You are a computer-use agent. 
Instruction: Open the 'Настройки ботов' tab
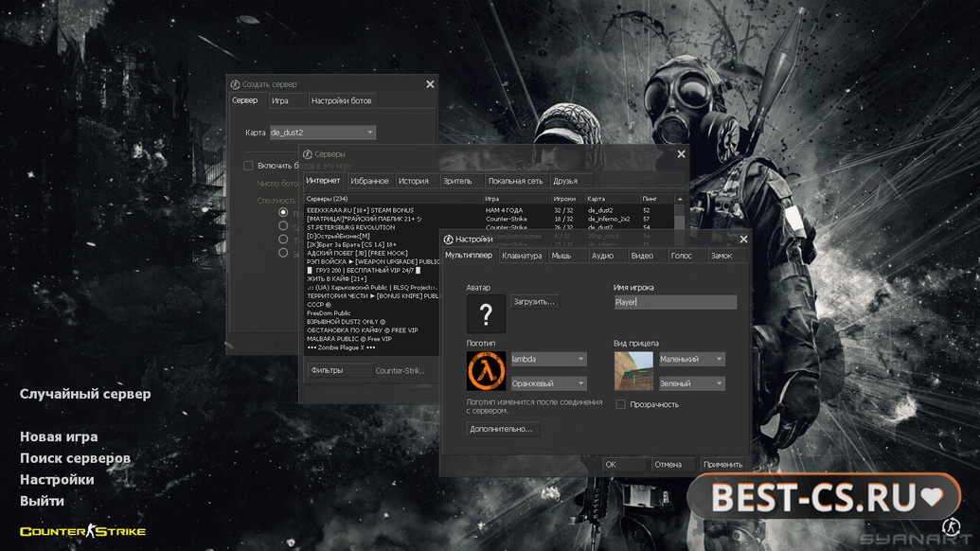click(x=341, y=100)
